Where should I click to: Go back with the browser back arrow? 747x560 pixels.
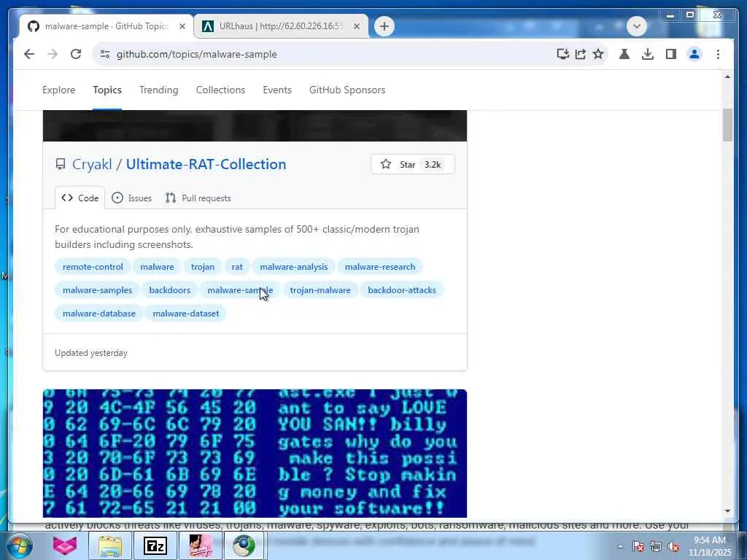tap(29, 54)
